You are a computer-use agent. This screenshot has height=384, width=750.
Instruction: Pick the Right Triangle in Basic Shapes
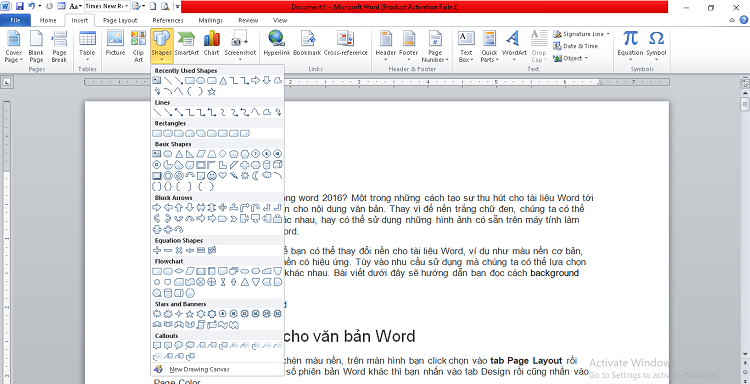(x=189, y=154)
